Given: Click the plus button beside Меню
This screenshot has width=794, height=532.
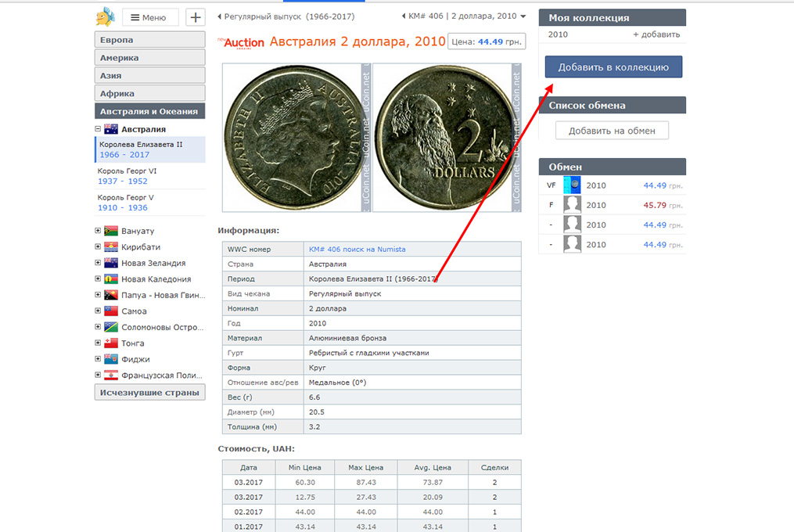Looking at the screenshot, I should click(196, 17).
